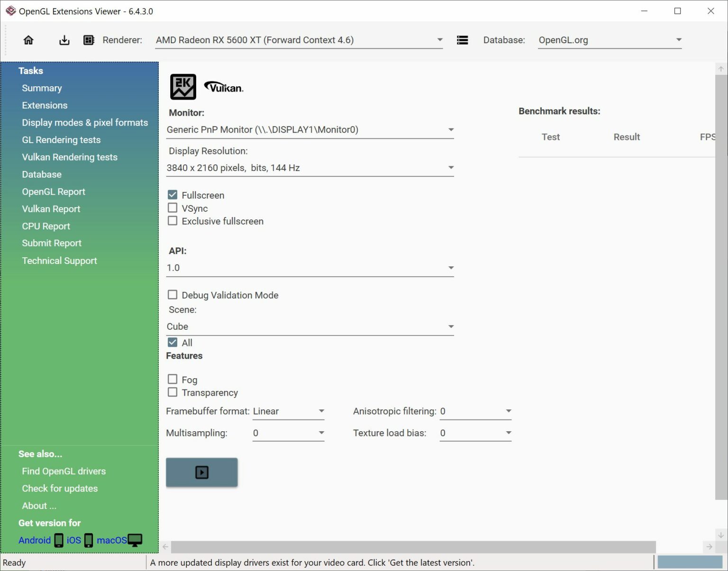
Task: Enable Debug Validation Mode checkbox
Action: click(x=173, y=295)
